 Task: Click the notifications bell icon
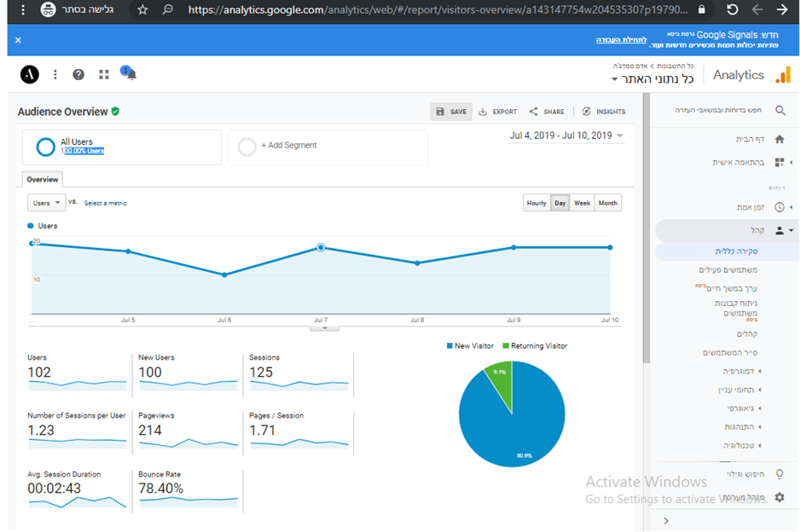pos(130,75)
